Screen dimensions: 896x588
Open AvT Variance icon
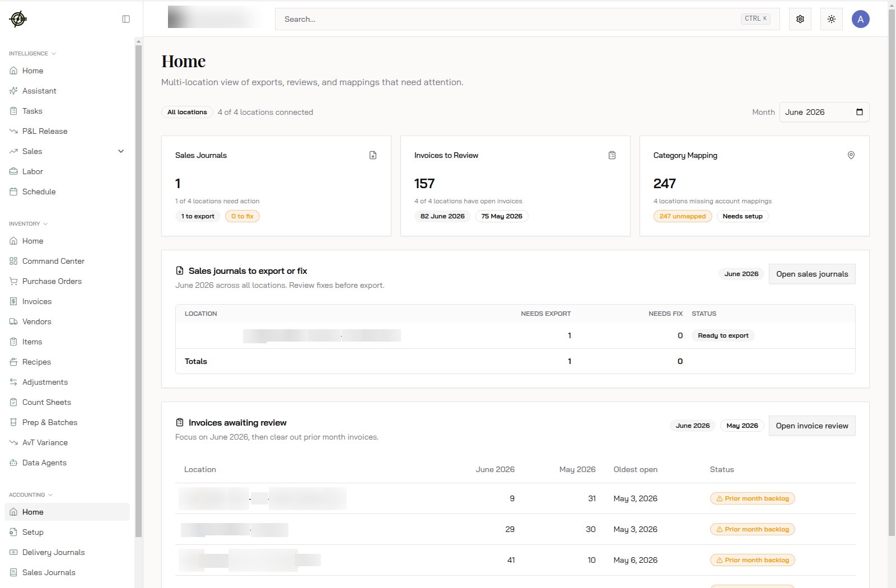tap(13, 442)
